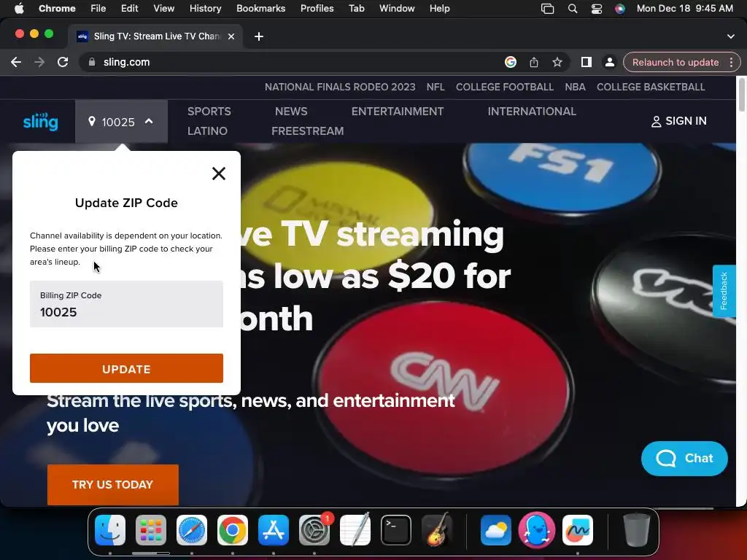Open GarageBand from the Dock
This screenshot has width=747, height=560.
coord(437,530)
